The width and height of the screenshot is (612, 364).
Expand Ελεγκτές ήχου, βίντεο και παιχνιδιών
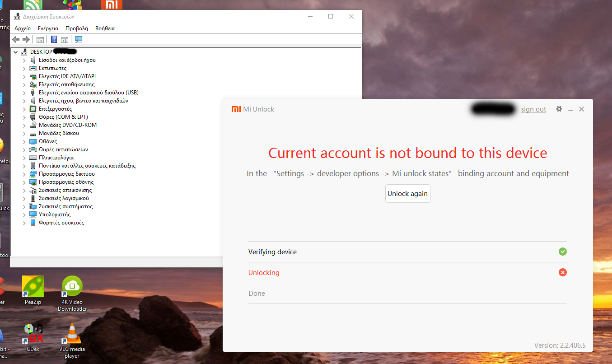tap(24, 101)
